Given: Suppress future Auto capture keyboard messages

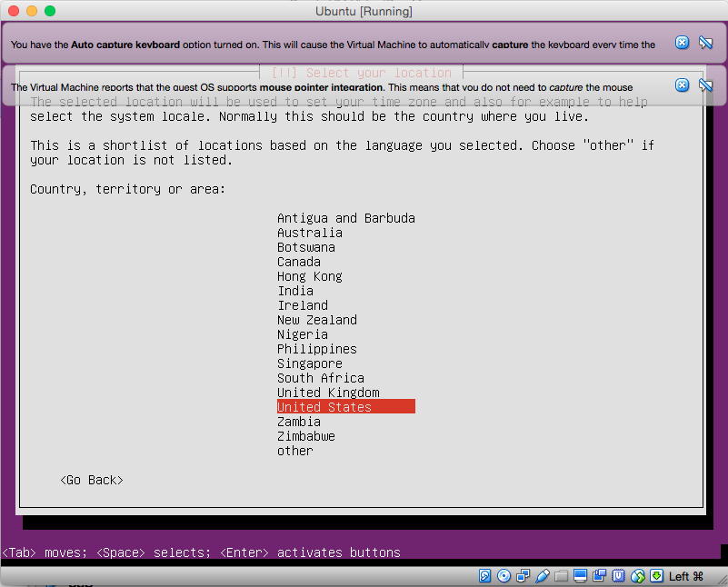Looking at the screenshot, I should click(705, 43).
